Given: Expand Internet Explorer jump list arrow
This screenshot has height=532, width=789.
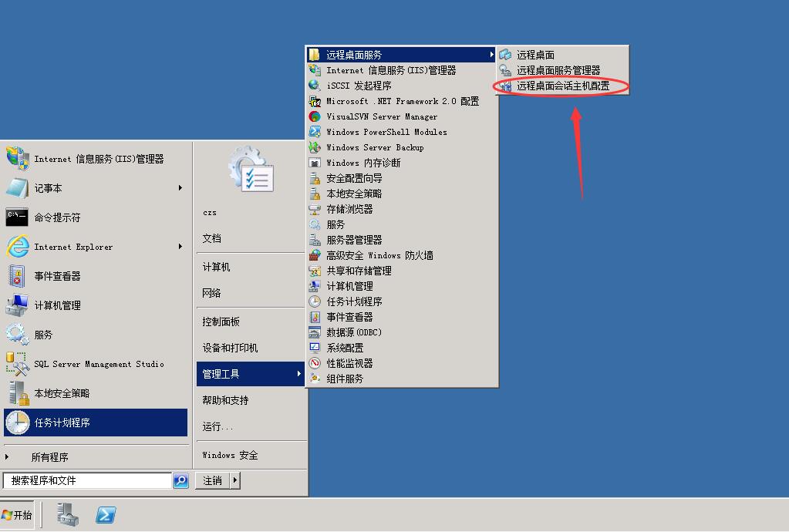Looking at the screenshot, I should click(x=180, y=247).
